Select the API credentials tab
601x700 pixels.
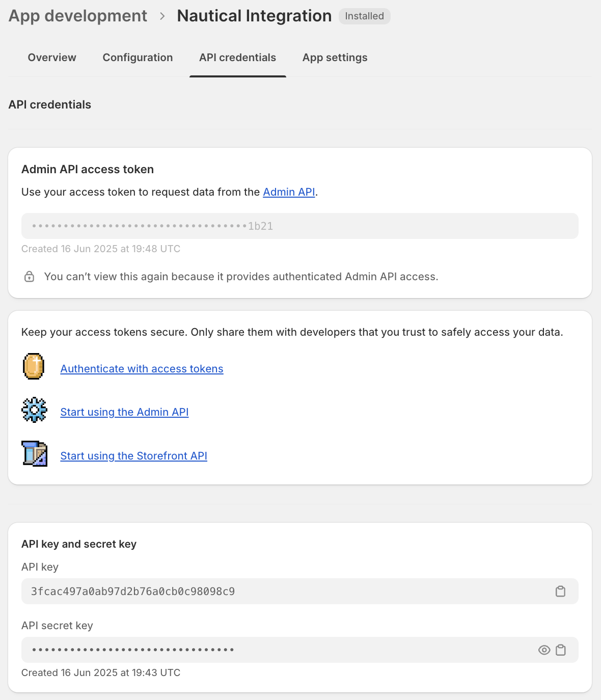coord(237,58)
